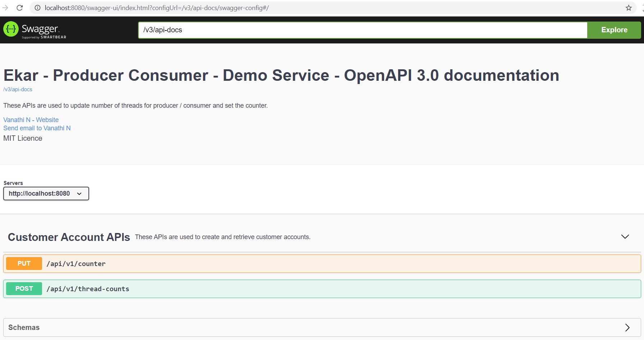This screenshot has width=644, height=340.
Task: Collapse Customer Account APIs section chevron
Action: (x=625, y=237)
